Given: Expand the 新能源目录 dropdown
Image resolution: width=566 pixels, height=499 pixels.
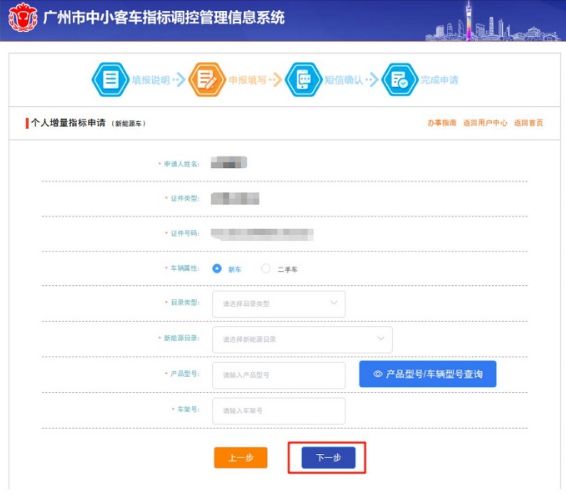Looking at the screenshot, I should (302, 339).
